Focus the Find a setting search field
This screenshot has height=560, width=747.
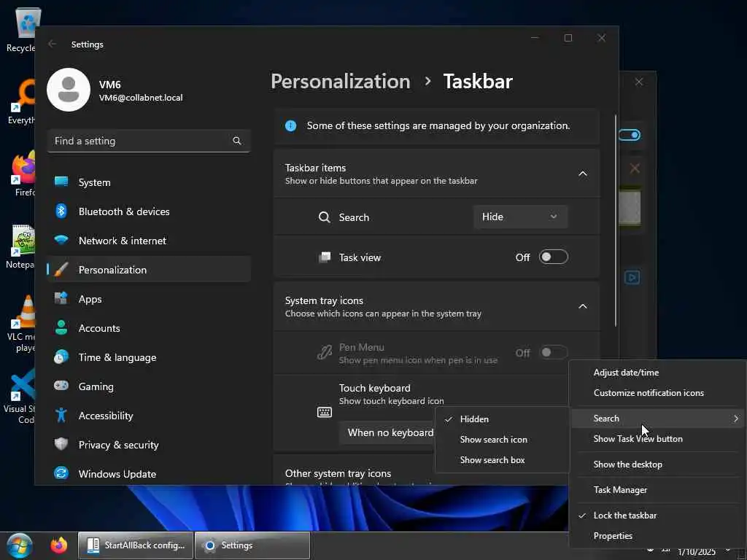coord(149,141)
